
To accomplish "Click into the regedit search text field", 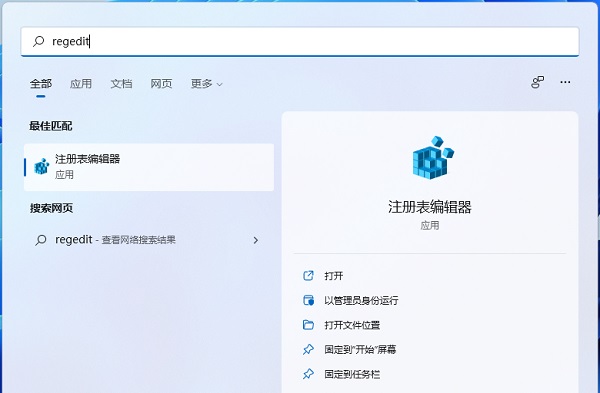I will coord(300,41).
